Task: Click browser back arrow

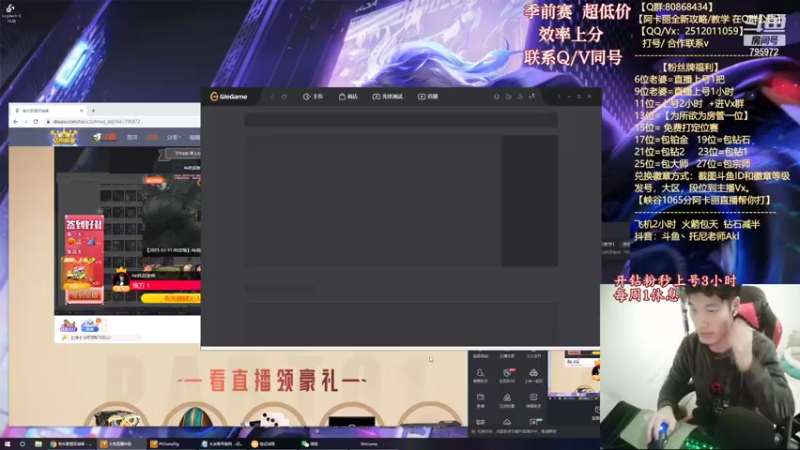Action: pyautogui.click(x=15, y=121)
